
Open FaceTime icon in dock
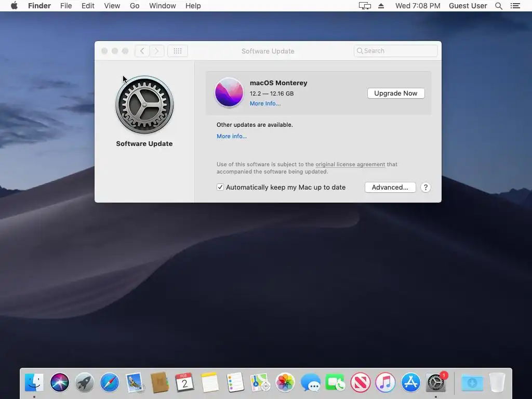coord(335,382)
